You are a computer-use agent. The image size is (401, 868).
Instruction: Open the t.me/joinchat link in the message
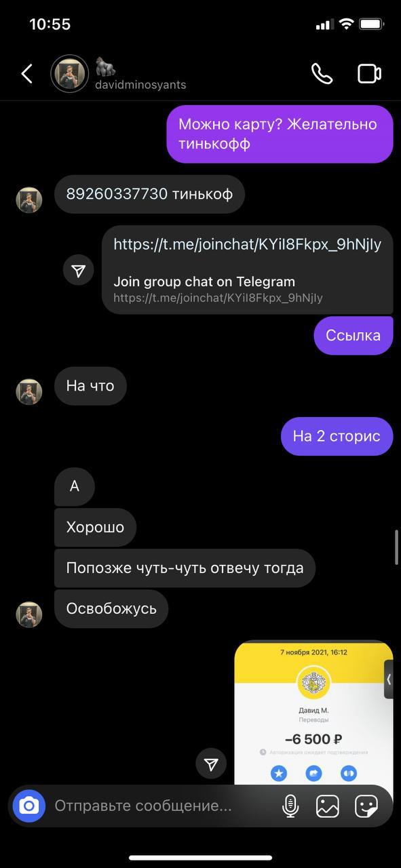coord(247,245)
